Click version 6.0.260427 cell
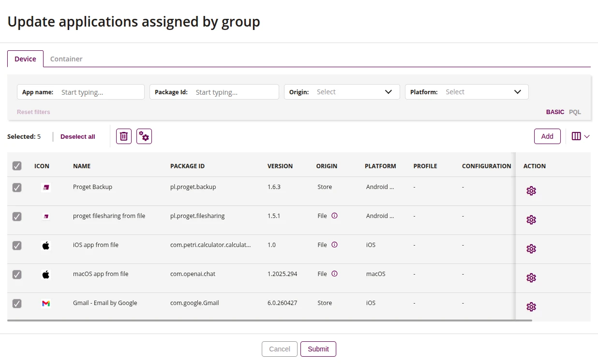This screenshot has width=598, height=364. tap(283, 303)
